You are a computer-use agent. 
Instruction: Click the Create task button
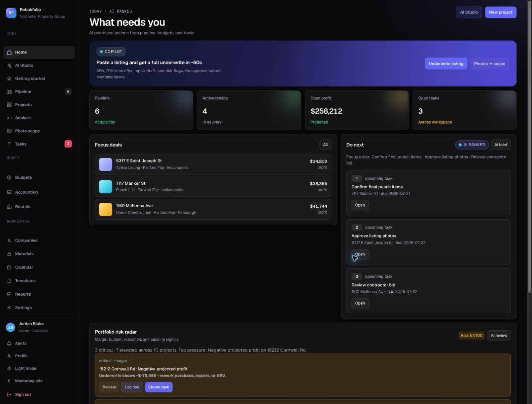click(159, 387)
